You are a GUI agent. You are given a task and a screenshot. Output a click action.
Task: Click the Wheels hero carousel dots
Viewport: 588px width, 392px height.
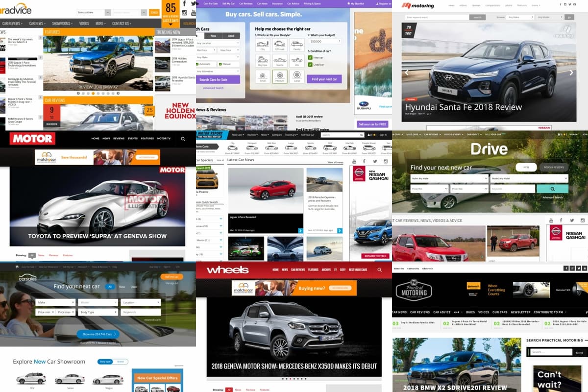(x=294, y=379)
